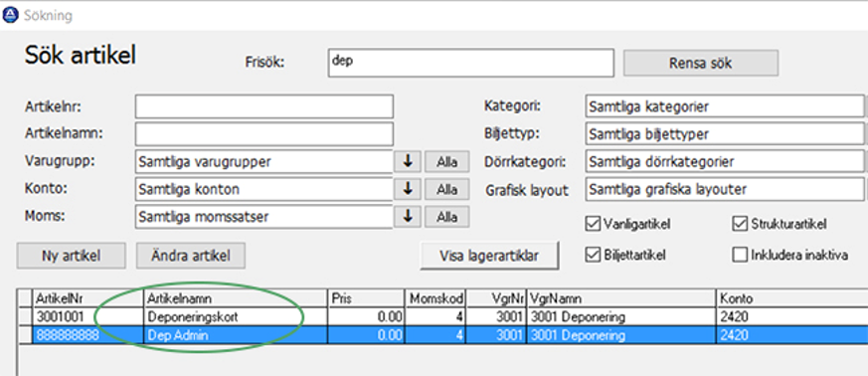The height and width of the screenshot is (376, 868).
Task: Click the down arrow next to Moms
Action: (408, 217)
